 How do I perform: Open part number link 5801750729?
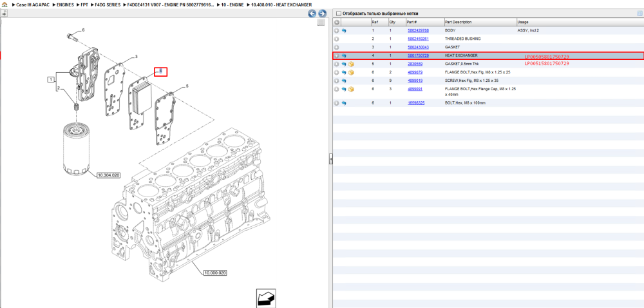(418, 55)
